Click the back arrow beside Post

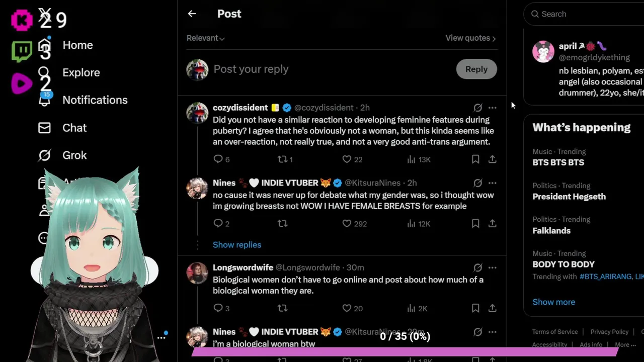[192, 14]
